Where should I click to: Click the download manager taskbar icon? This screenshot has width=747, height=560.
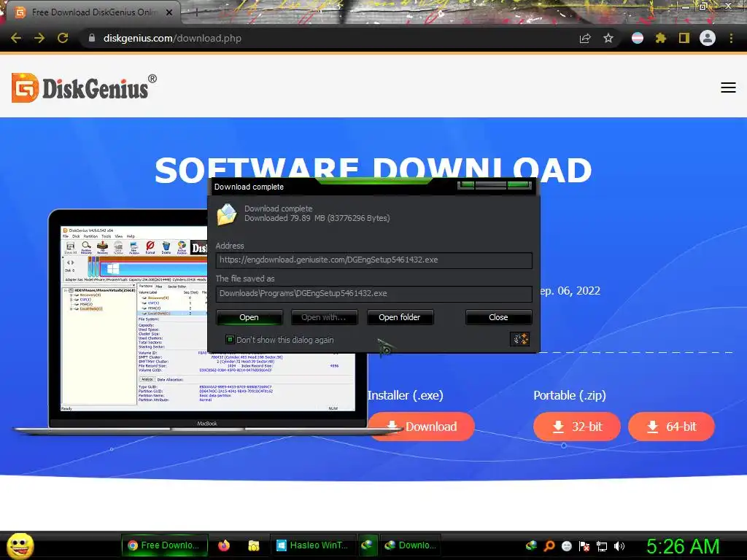(367, 545)
